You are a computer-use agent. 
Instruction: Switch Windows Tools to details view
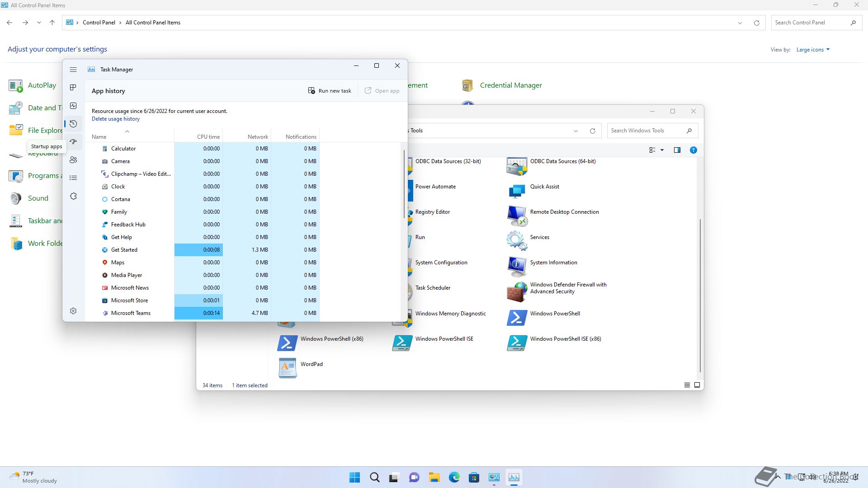[x=687, y=385]
